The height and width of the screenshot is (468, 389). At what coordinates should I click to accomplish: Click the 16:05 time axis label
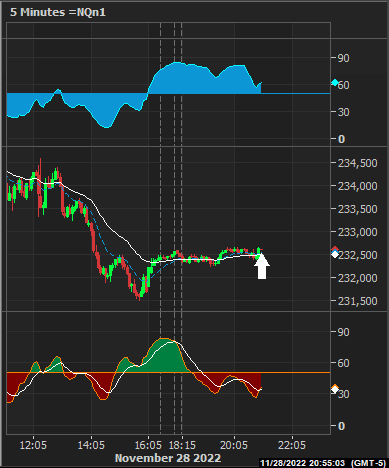click(x=148, y=445)
